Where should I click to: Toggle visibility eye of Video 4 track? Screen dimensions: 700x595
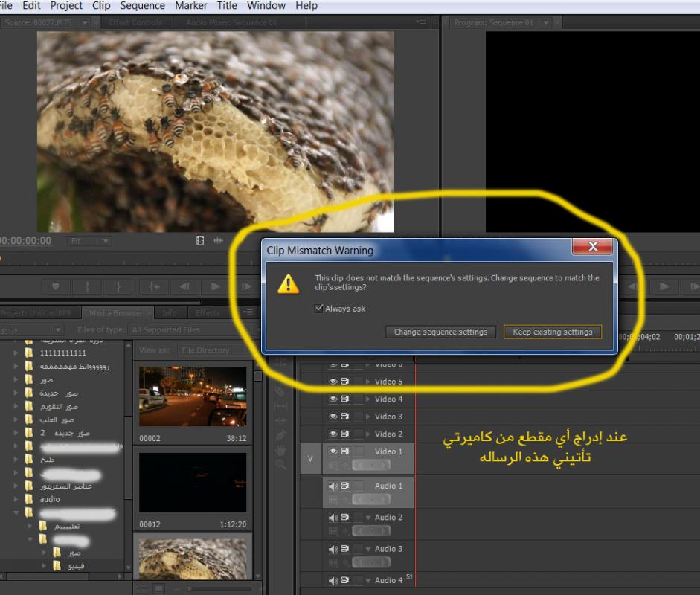point(333,399)
